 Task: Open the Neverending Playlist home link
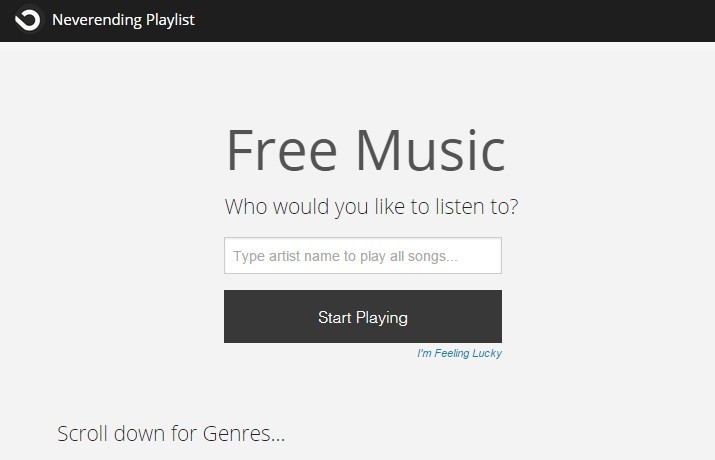tap(123, 19)
